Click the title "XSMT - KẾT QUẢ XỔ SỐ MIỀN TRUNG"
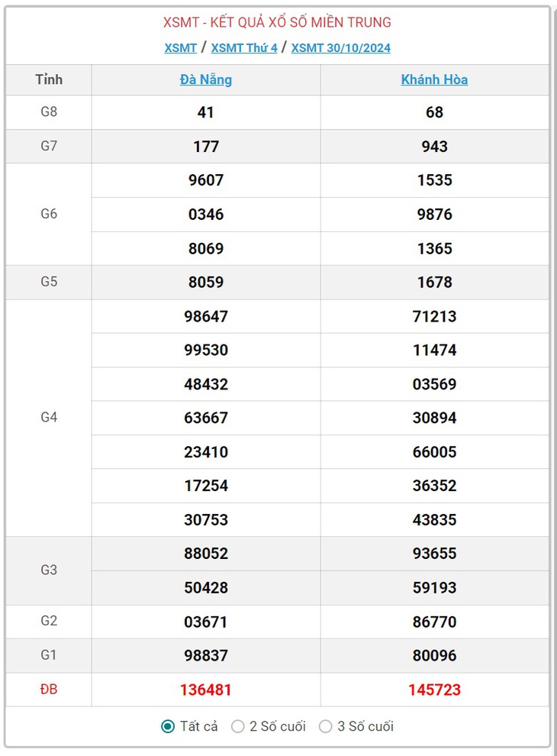 tap(277, 22)
